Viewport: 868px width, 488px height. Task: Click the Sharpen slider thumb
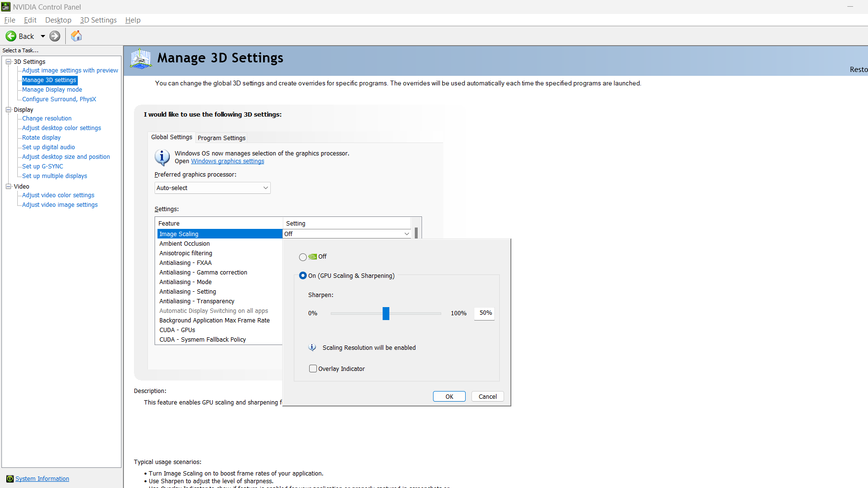point(386,313)
